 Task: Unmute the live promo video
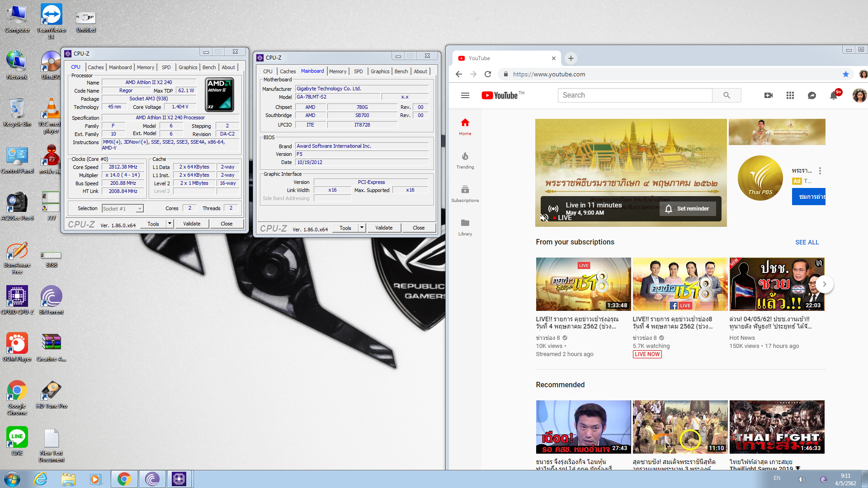544,218
